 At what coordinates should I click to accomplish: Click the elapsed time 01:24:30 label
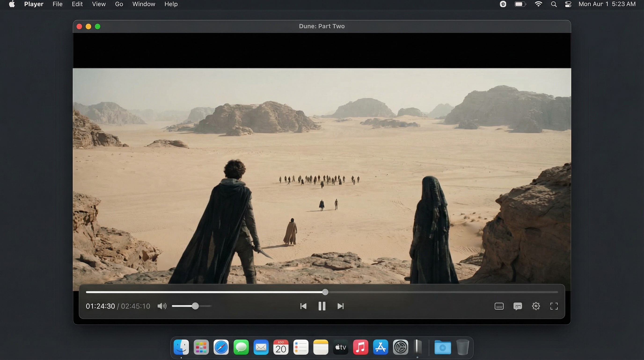pyautogui.click(x=100, y=306)
